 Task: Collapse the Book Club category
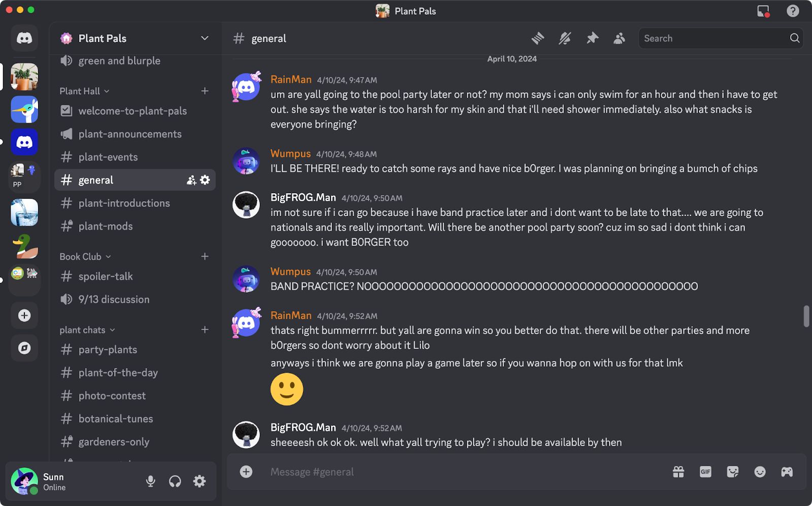pos(81,257)
